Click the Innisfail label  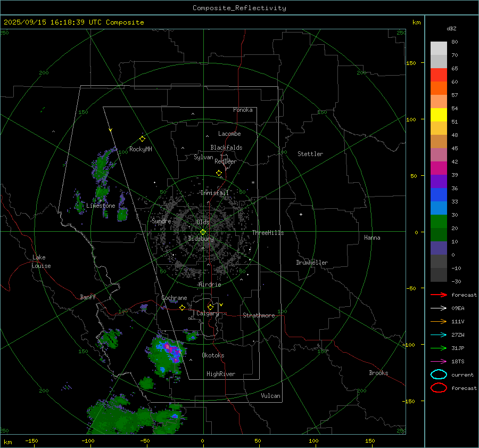[x=214, y=193]
